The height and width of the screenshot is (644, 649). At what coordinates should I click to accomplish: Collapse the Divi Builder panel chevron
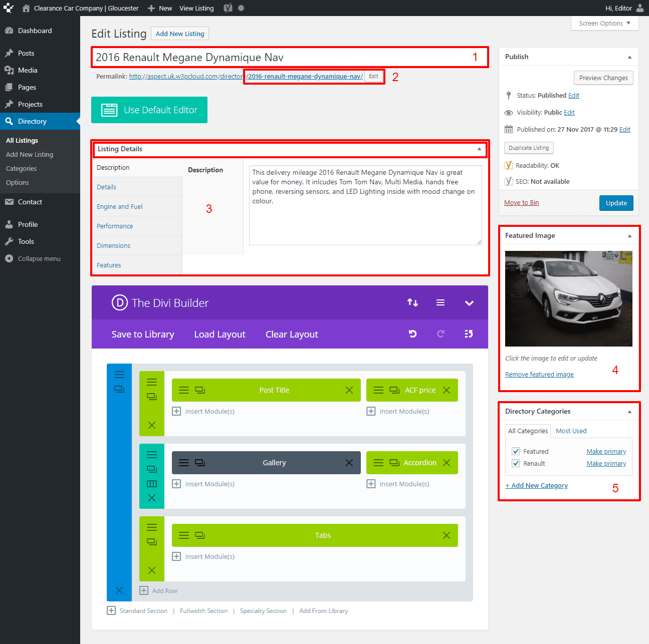tap(469, 303)
